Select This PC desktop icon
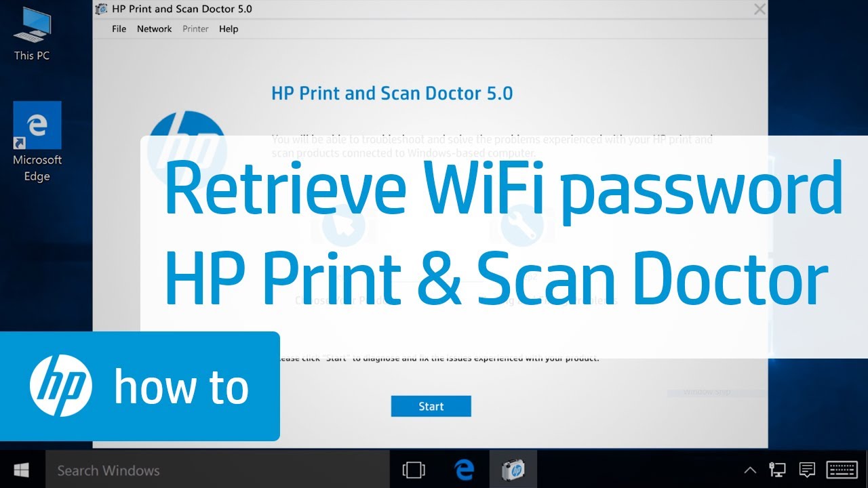The width and height of the screenshot is (868, 488). (x=32, y=35)
